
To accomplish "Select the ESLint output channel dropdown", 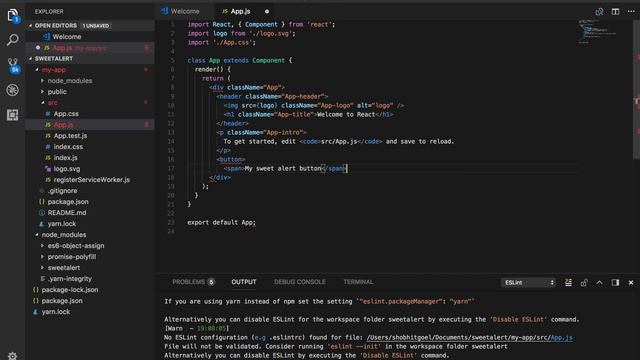I will 529,282.
